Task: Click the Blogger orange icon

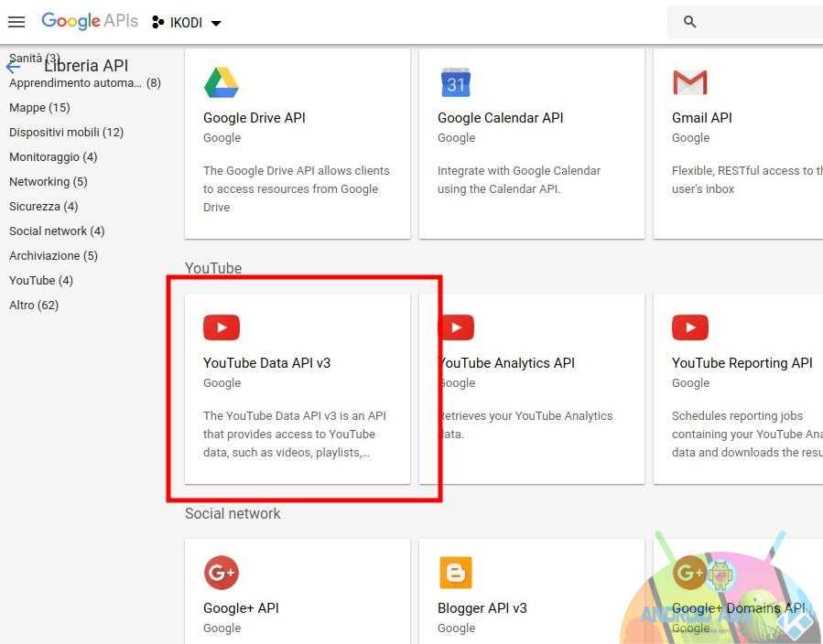Action: pyautogui.click(x=456, y=572)
